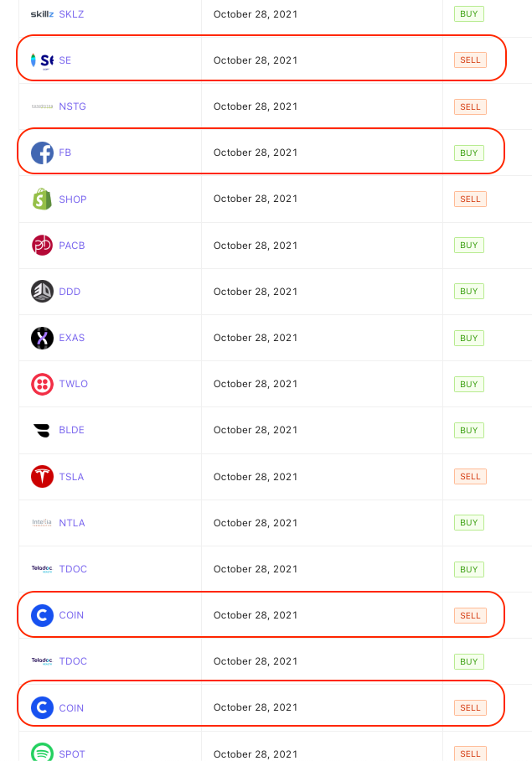Click the Blade BLDE logo icon
The height and width of the screenshot is (761, 532).
pyautogui.click(x=42, y=430)
